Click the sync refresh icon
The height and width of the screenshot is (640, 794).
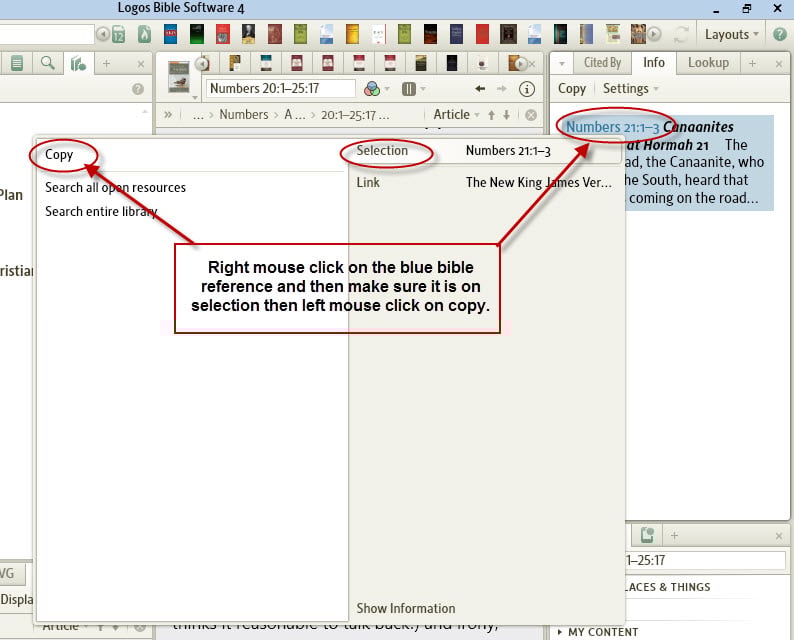(x=681, y=34)
